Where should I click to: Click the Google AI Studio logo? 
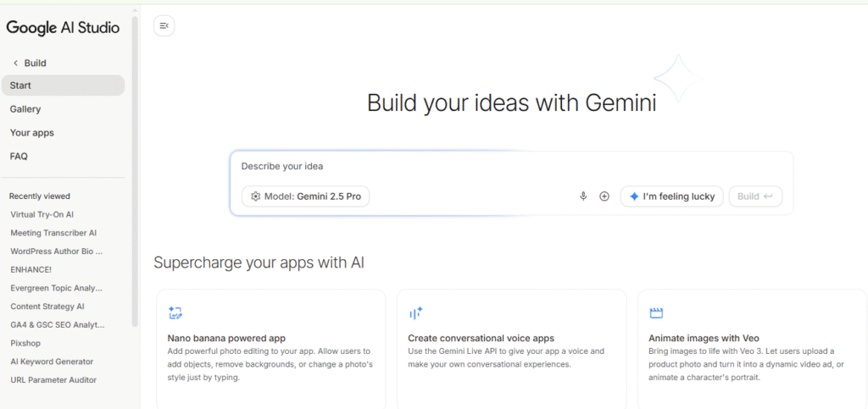tap(63, 27)
